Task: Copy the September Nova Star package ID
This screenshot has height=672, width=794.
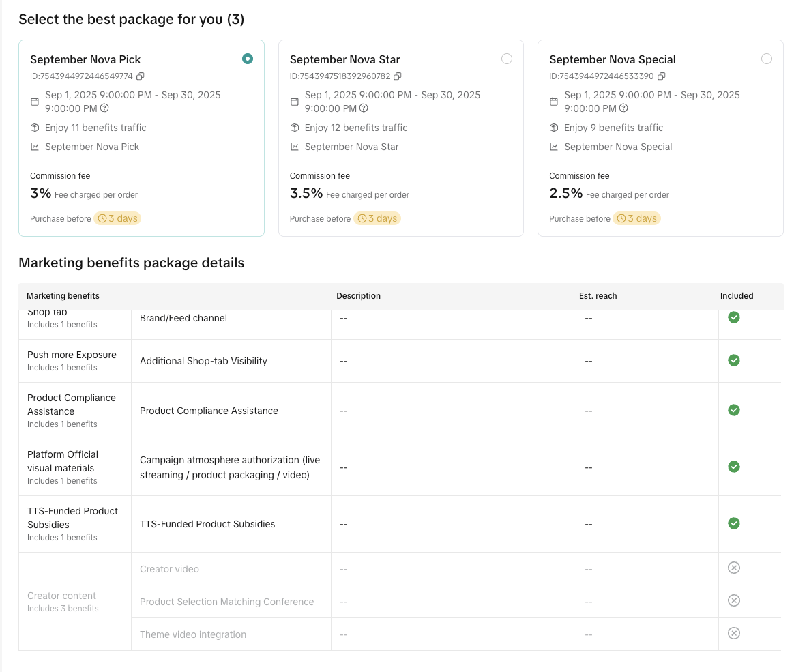Action: [398, 76]
